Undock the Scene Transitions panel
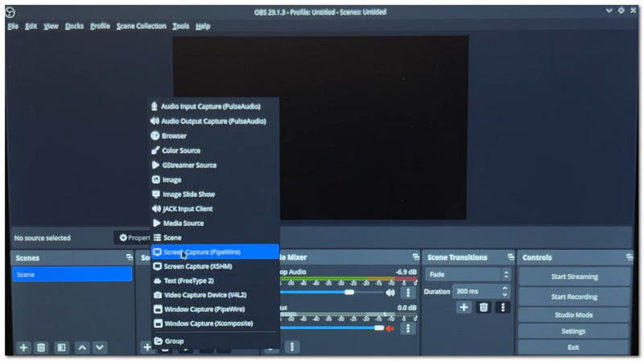Screen dimensions: 644x361 tap(510, 256)
